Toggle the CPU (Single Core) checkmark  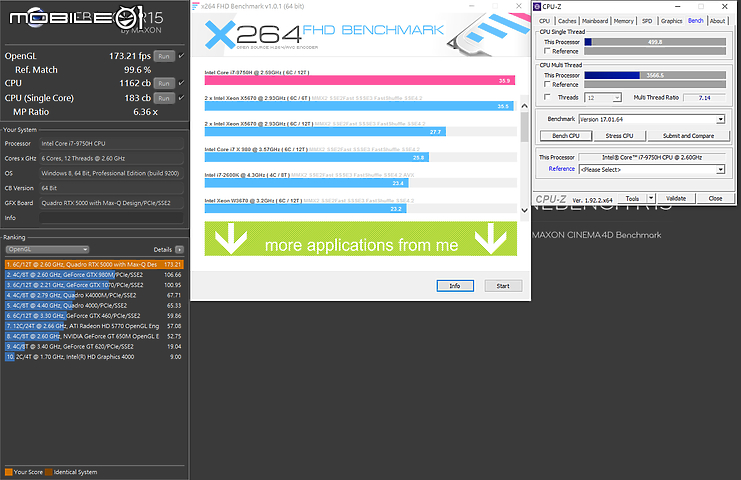point(181,98)
